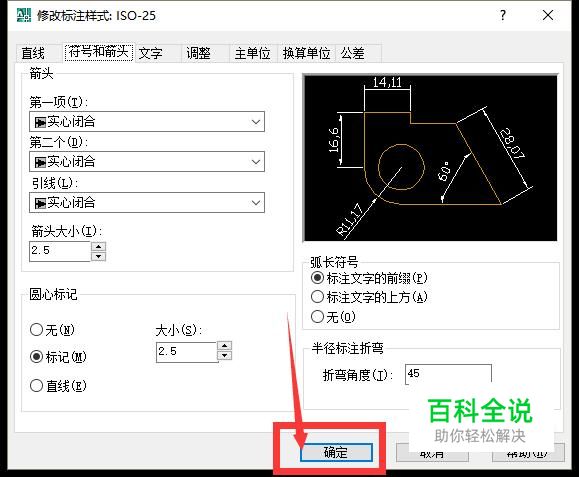Close the 修改标注样式 dialog
The height and width of the screenshot is (477, 579).
548,16
